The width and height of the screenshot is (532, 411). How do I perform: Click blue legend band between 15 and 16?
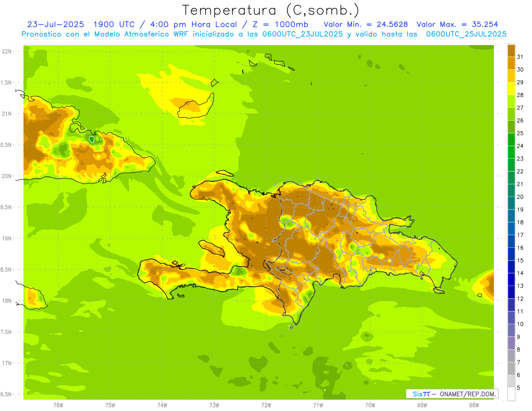tap(511, 254)
